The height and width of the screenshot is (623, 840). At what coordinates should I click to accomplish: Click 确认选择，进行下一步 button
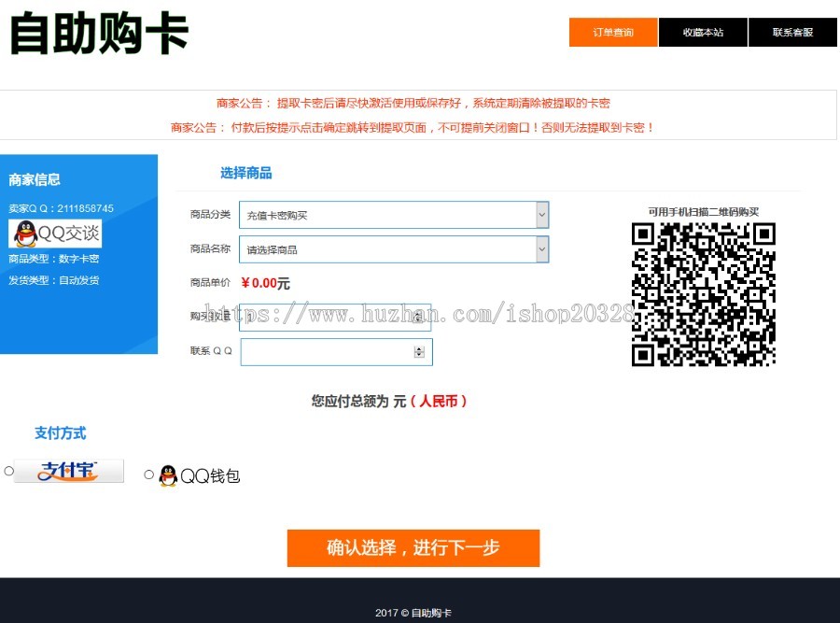click(x=413, y=548)
